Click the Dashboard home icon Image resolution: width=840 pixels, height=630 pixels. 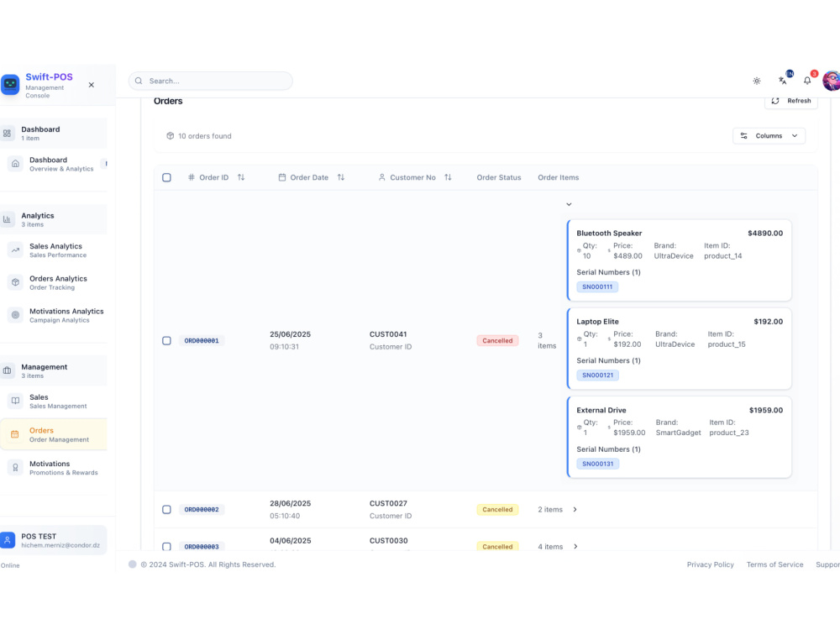[x=15, y=164]
